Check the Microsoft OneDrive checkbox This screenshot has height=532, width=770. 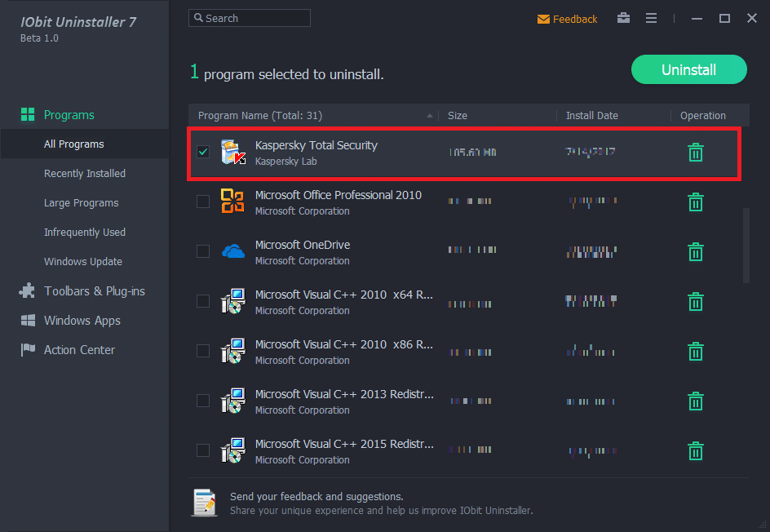[203, 251]
